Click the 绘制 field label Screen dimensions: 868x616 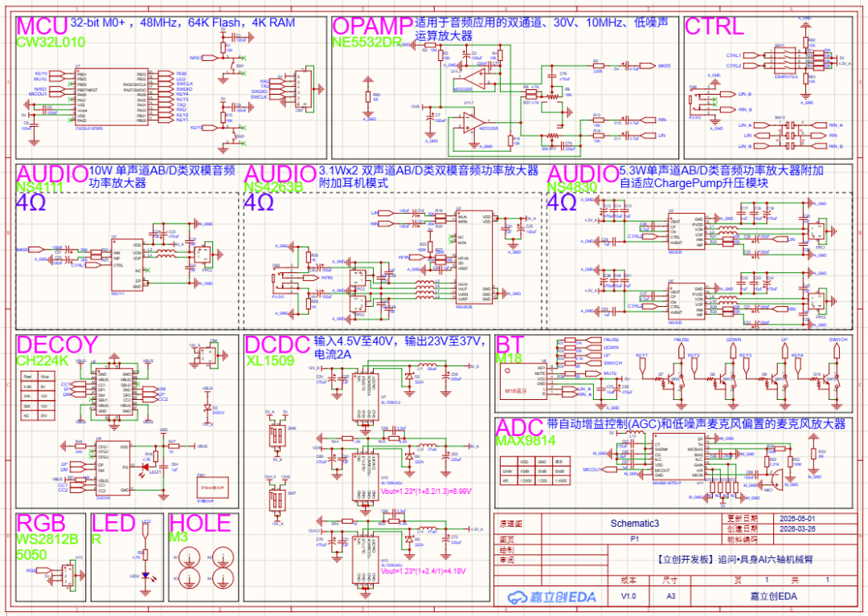(x=506, y=549)
